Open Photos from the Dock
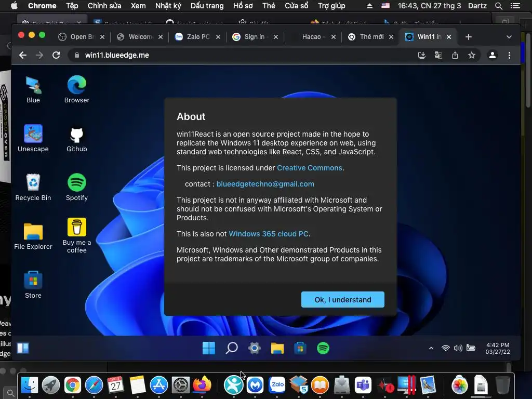532x399 pixels. coord(460,385)
